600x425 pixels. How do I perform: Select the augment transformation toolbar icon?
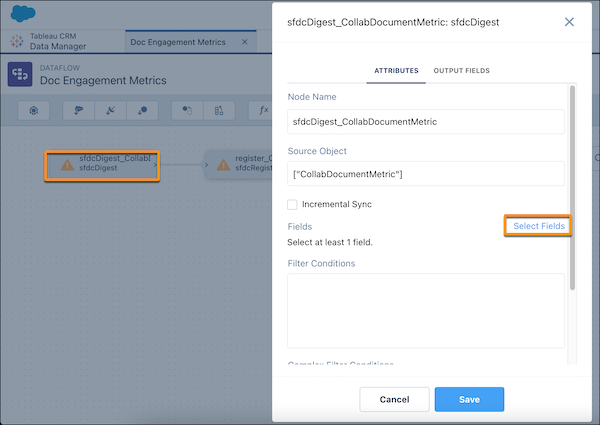click(219, 111)
